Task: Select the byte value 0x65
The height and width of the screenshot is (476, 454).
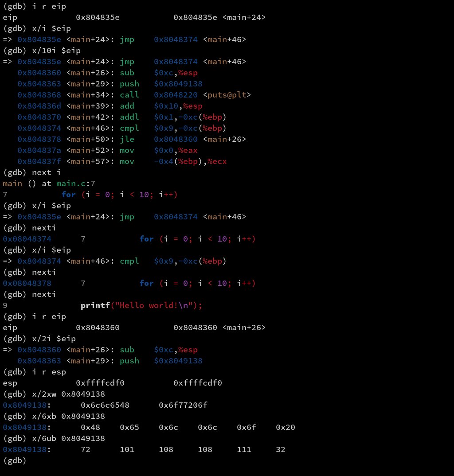Action: pyautogui.click(x=129, y=427)
